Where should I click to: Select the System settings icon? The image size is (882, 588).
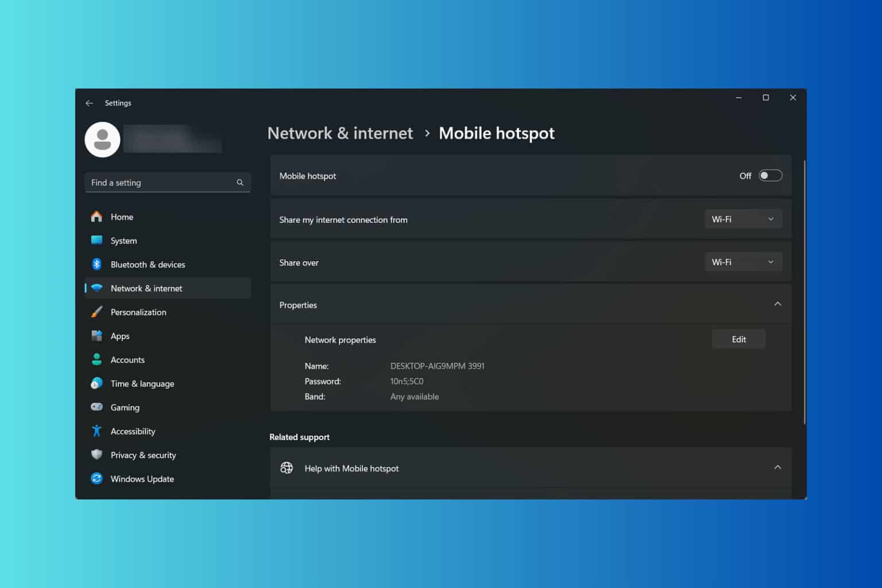point(96,241)
